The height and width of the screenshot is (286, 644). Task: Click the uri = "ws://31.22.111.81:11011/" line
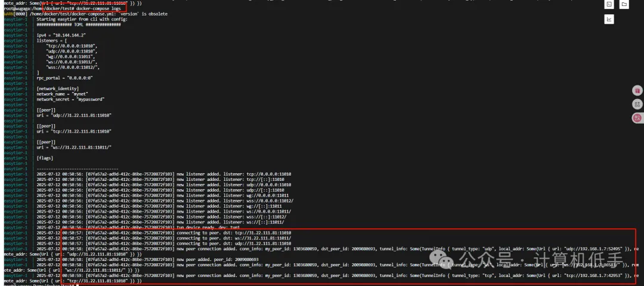[x=74, y=147]
